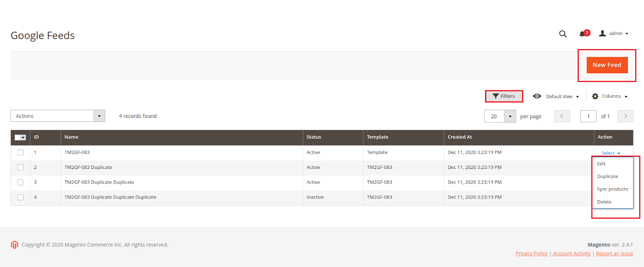Go to the next page arrow
This screenshot has width=644, height=267.
click(x=625, y=116)
